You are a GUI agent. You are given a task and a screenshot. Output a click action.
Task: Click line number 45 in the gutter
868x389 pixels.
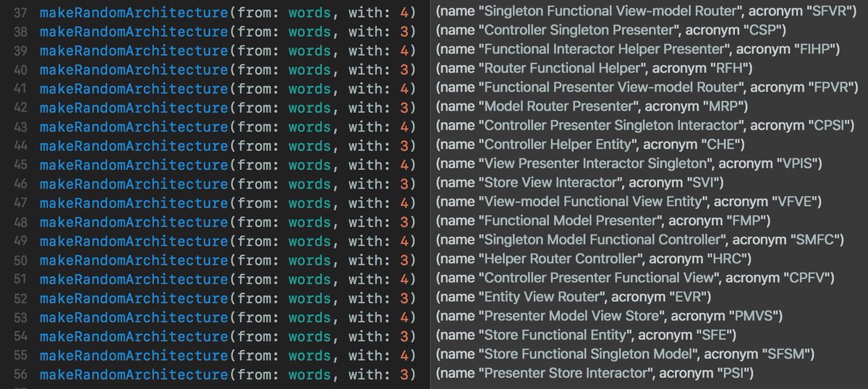tap(19, 166)
